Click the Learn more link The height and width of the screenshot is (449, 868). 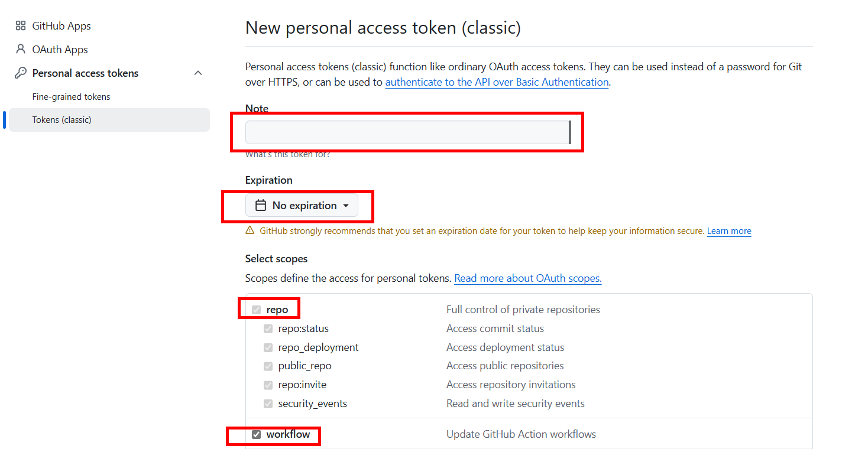[729, 231]
